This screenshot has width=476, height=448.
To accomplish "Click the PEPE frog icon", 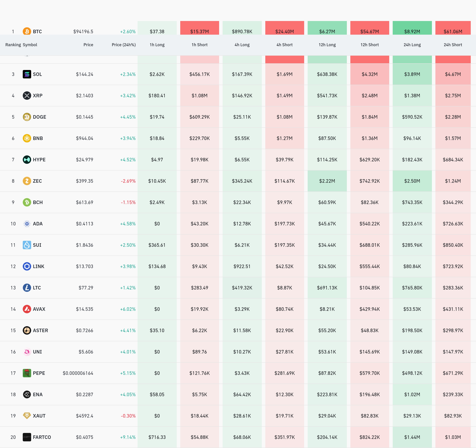I will 27,373.
